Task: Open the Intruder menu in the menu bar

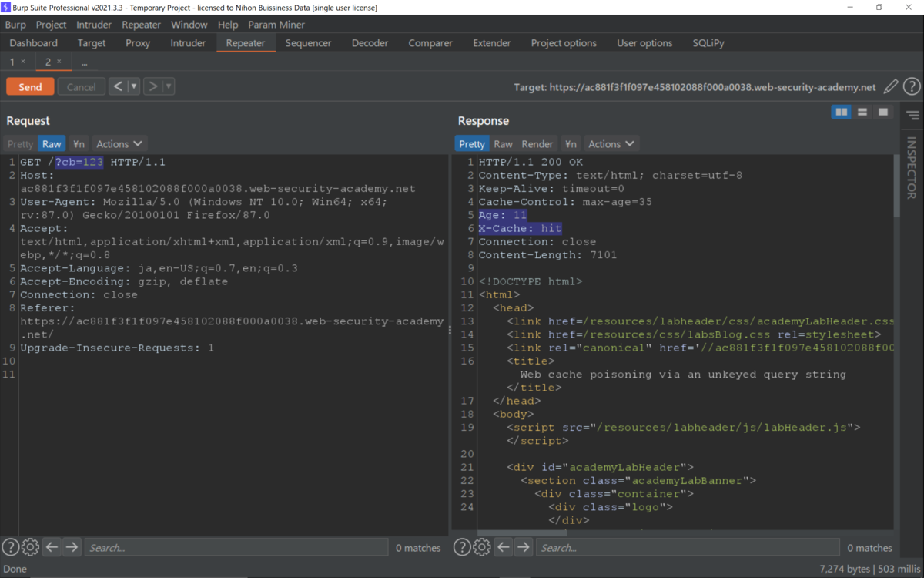Action: [x=94, y=25]
